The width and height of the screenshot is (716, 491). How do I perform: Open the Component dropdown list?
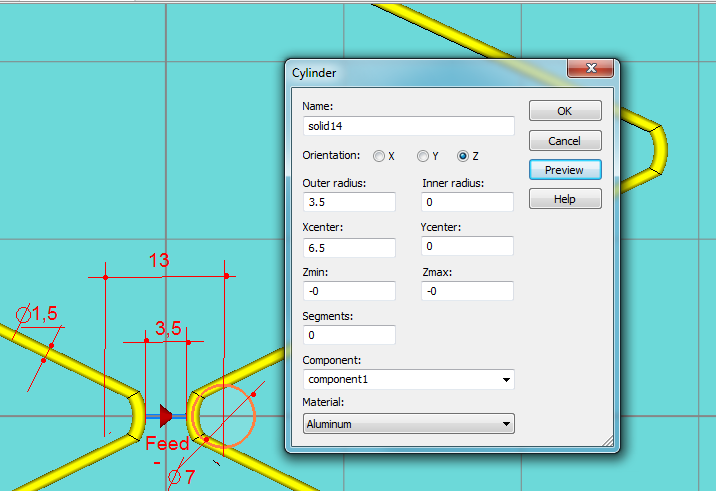click(409, 380)
